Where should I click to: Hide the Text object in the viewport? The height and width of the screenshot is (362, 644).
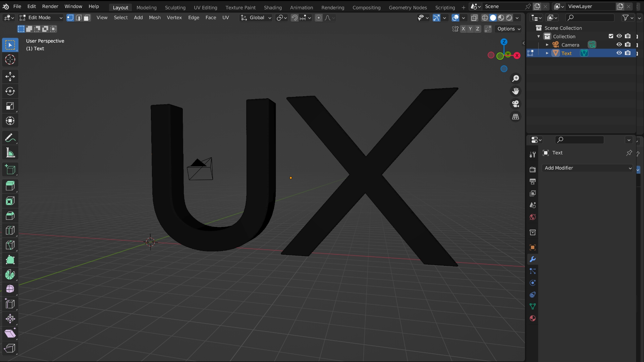pos(619,53)
